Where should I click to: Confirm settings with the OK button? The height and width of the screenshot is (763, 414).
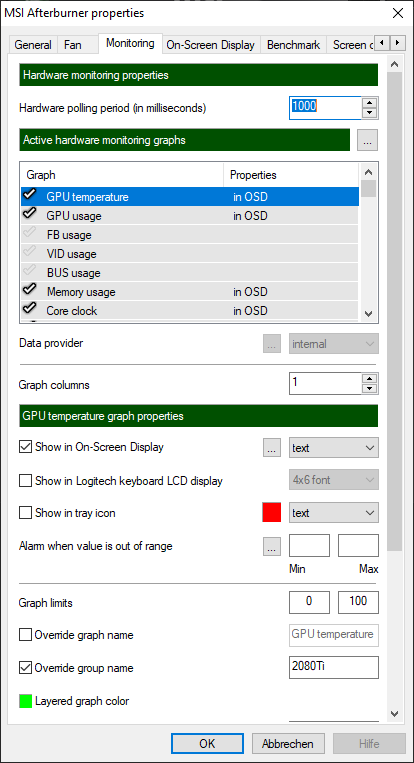click(207, 744)
